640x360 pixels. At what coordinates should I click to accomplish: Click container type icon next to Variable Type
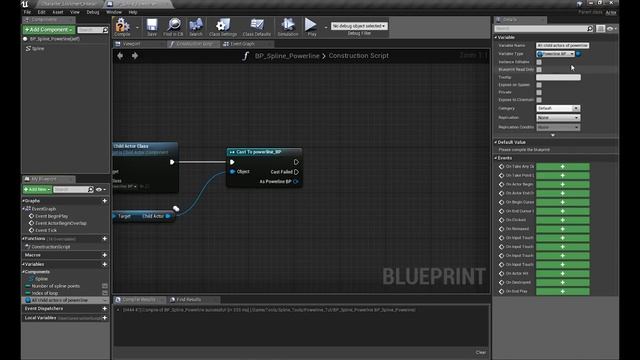pyautogui.click(x=578, y=54)
